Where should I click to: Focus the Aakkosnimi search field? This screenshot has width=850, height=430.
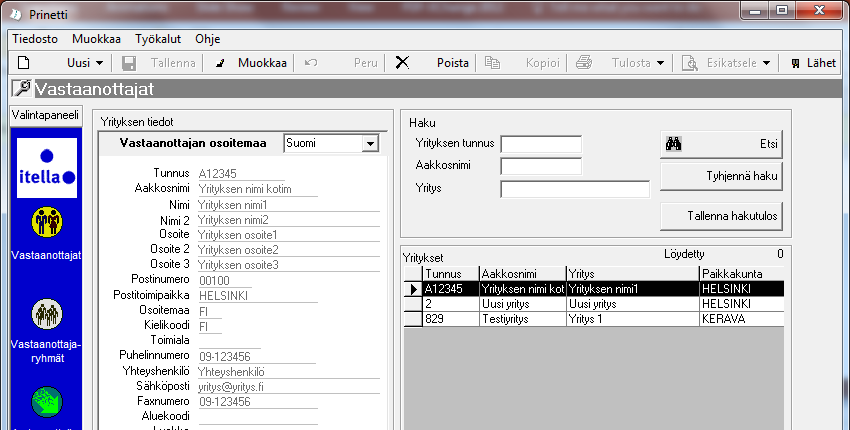click(x=541, y=166)
